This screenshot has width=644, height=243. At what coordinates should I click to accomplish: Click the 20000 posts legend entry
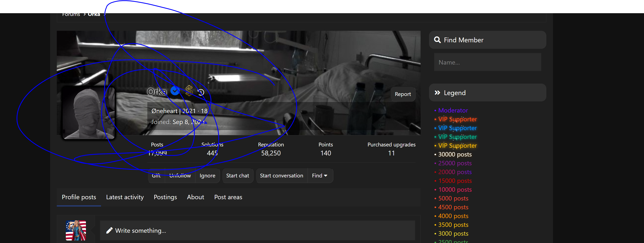(455, 172)
